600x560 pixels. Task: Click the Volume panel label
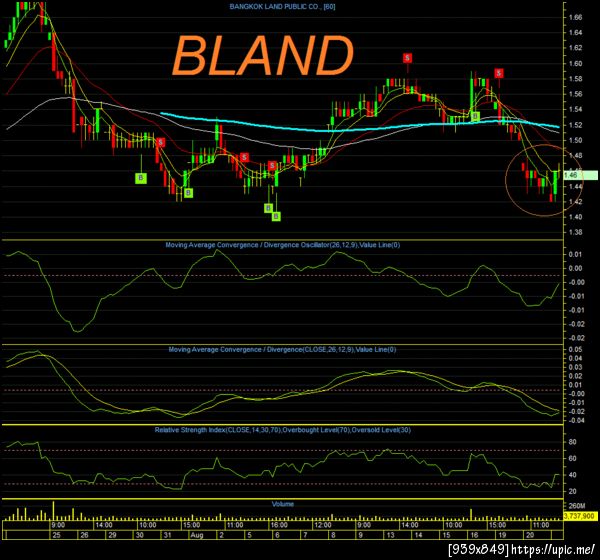point(282,504)
